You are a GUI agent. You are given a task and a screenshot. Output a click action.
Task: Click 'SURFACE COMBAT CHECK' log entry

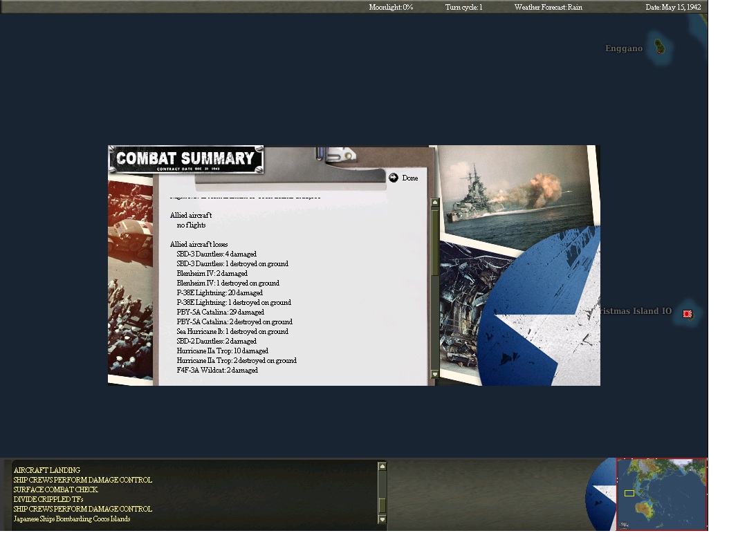pos(55,489)
